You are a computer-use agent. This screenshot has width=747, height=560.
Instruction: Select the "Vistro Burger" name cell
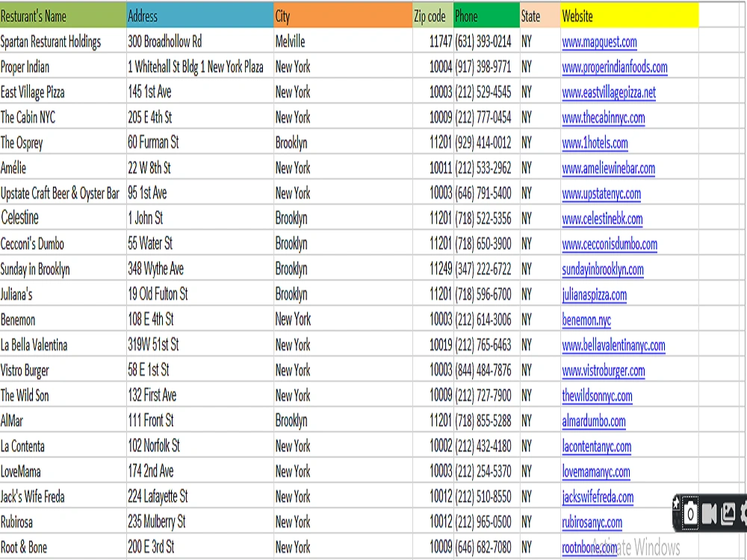tap(63, 370)
